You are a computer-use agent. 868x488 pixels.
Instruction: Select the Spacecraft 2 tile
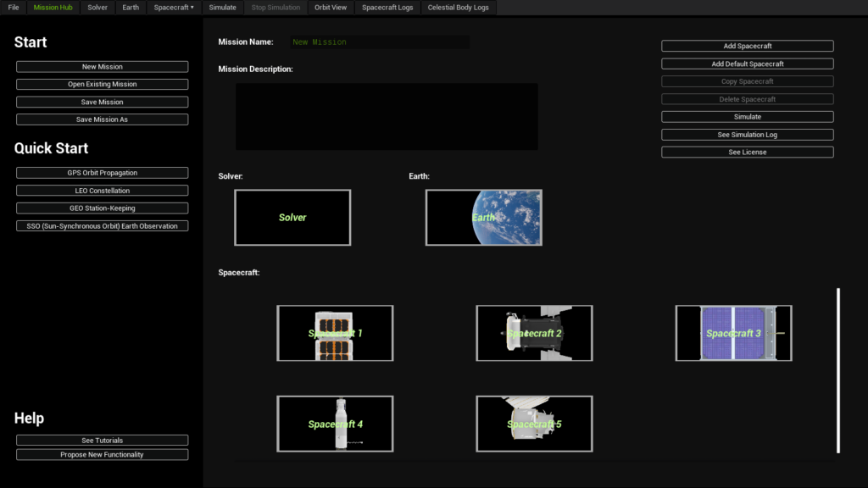tap(534, 333)
